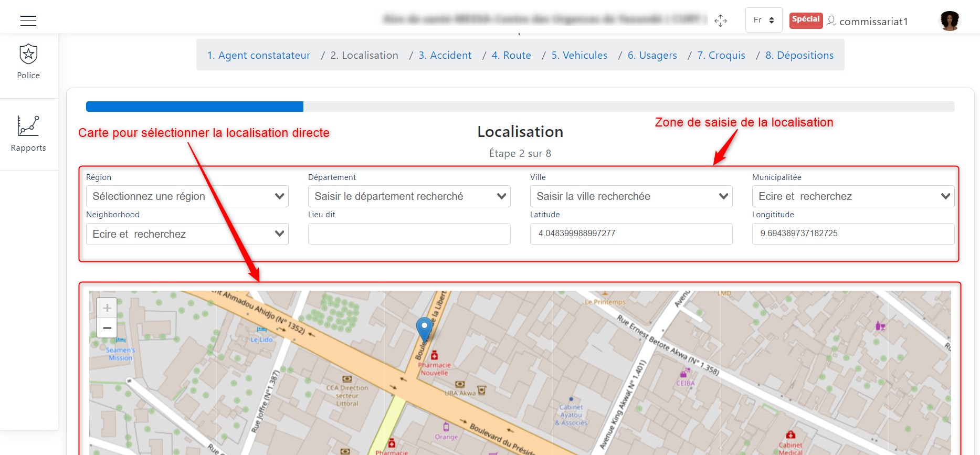Viewport: 980px width, 455px height.
Task: Click the Spécial badge button
Action: (x=806, y=20)
